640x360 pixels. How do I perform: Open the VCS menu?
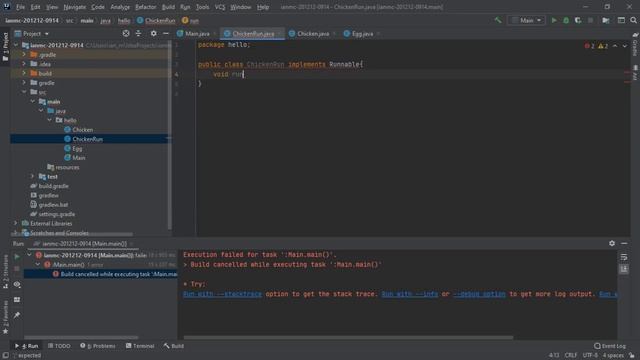[x=220, y=7]
